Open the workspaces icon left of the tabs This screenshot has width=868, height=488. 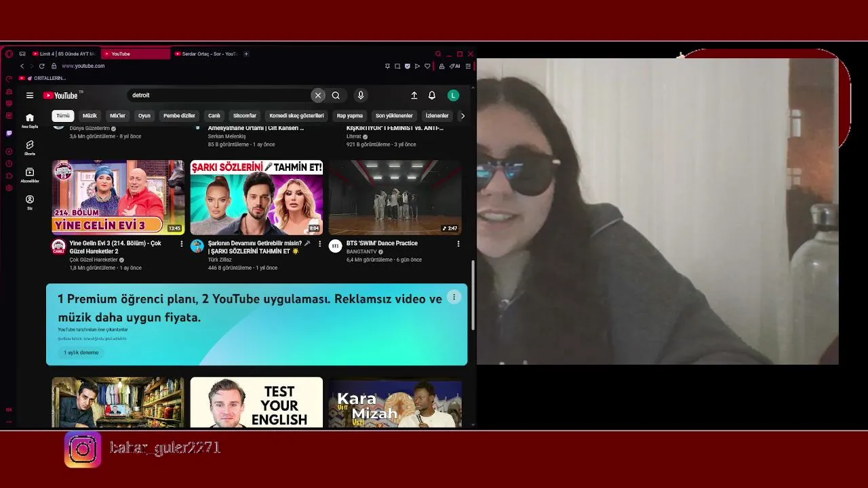click(x=22, y=54)
